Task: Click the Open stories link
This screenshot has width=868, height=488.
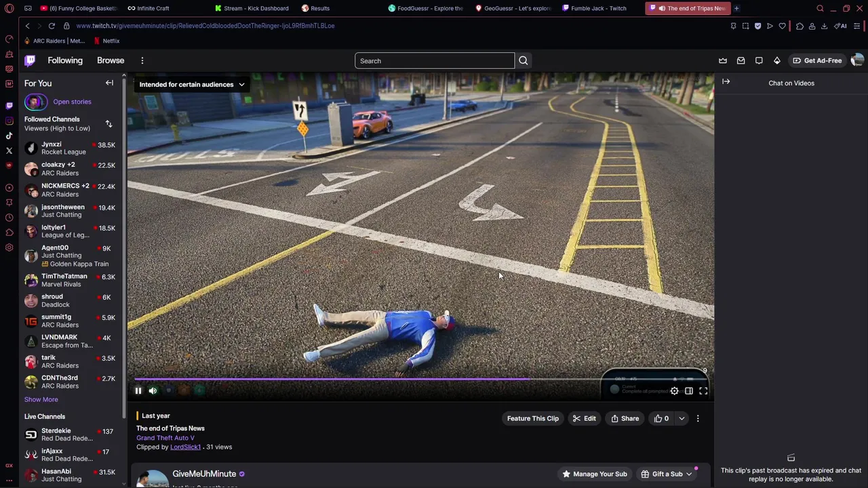Action: coord(72,102)
